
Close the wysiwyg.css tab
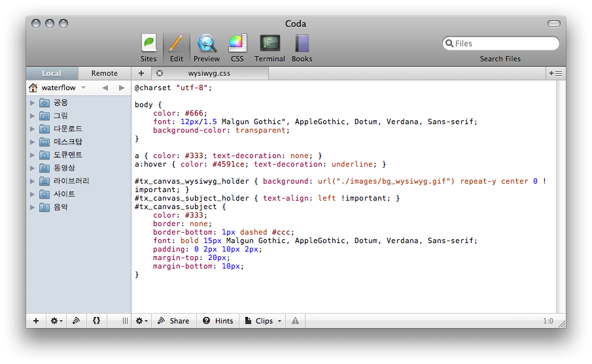point(160,73)
